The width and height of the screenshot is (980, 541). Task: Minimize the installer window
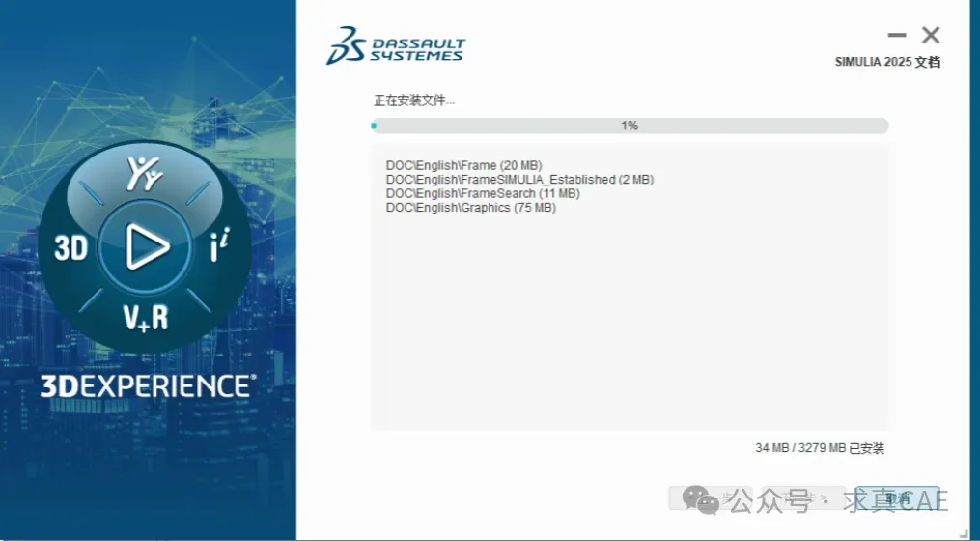897,35
